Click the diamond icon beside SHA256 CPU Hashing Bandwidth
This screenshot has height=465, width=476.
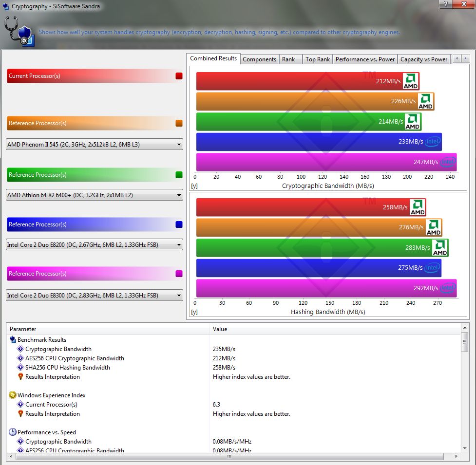(20, 367)
